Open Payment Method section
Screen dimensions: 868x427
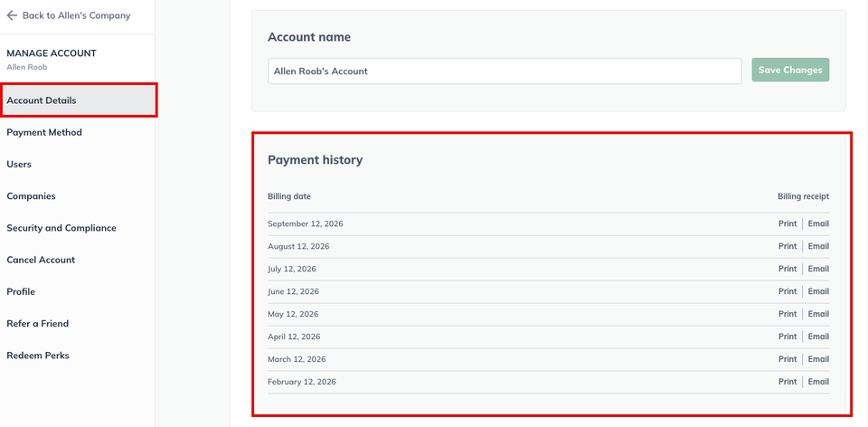(x=44, y=132)
